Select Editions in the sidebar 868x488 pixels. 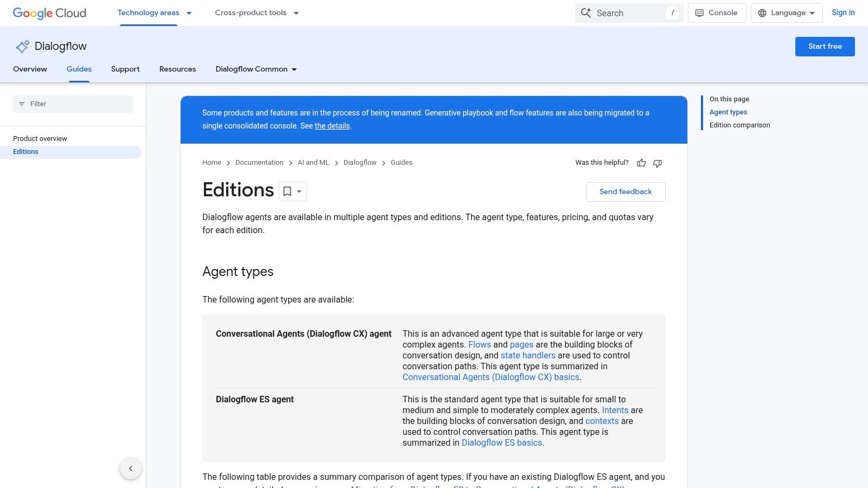[71, 152]
